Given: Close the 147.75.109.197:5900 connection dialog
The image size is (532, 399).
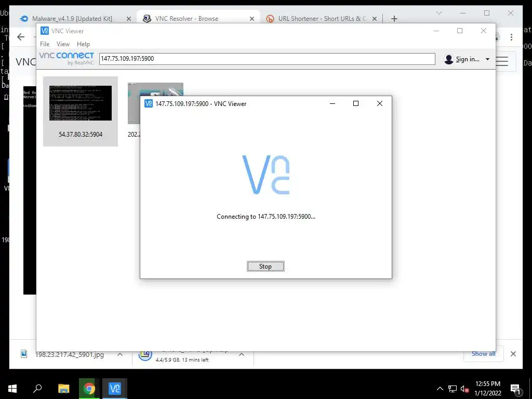Looking at the screenshot, I should pyautogui.click(x=380, y=103).
